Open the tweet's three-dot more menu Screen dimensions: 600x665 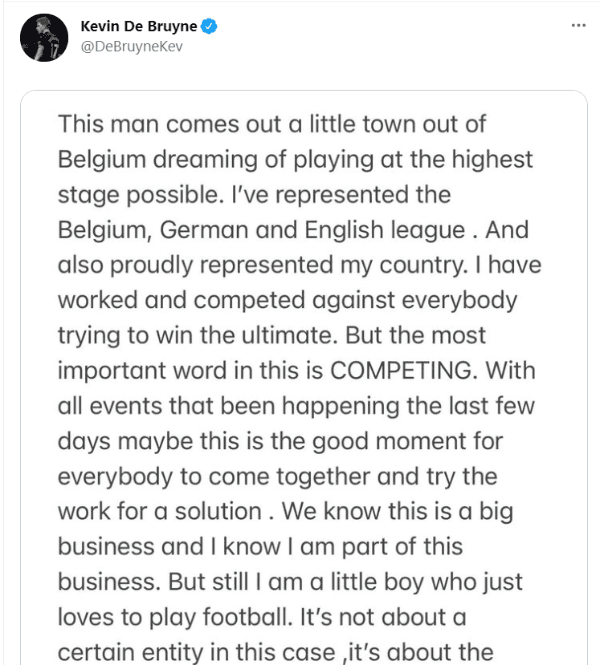[578, 25]
